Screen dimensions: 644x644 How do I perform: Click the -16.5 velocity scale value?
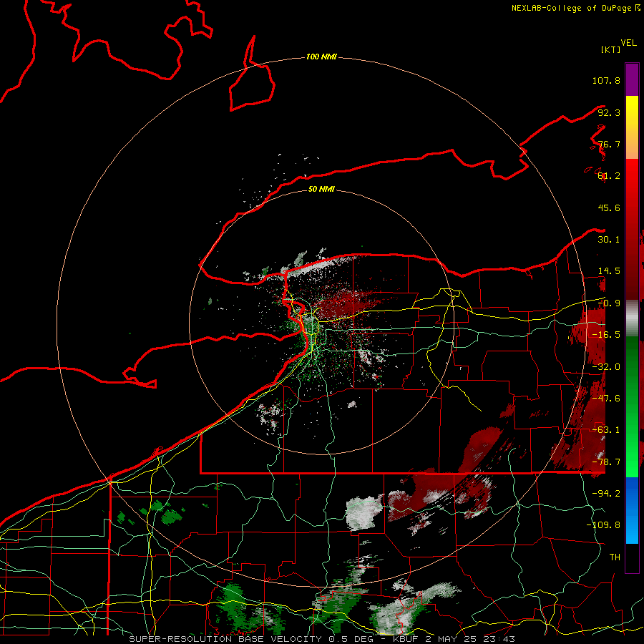click(606, 335)
